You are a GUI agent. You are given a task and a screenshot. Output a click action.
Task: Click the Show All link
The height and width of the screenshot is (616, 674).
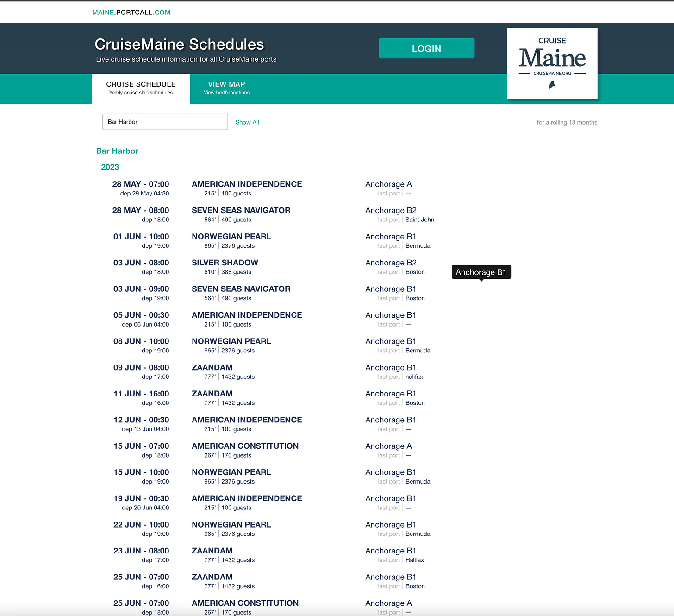pyautogui.click(x=247, y=122)
